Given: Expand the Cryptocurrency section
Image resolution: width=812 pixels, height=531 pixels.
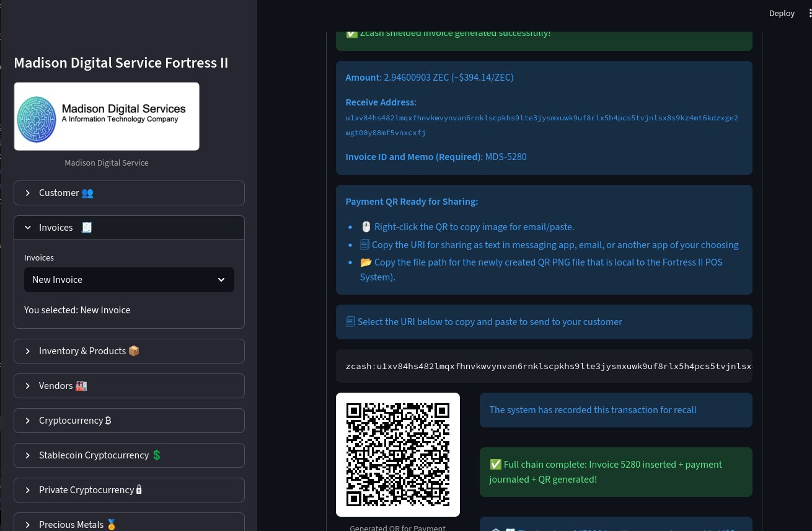Looking at the screenshot, I should [x=129, y=421].
